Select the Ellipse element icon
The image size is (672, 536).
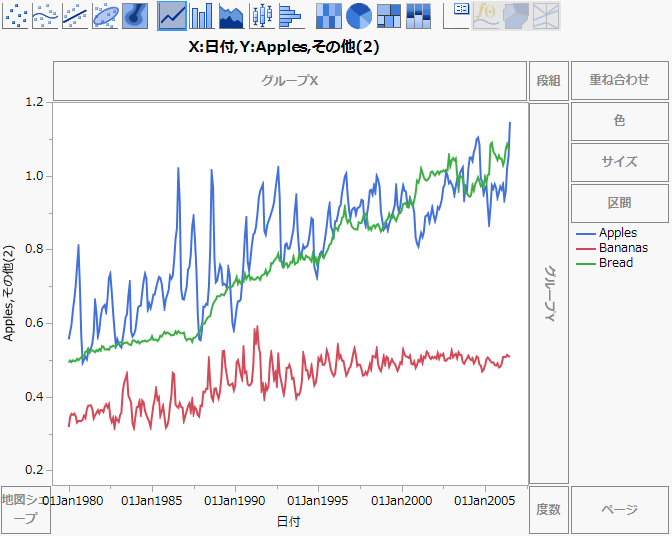pyautogui.click(x=106, y=15)
